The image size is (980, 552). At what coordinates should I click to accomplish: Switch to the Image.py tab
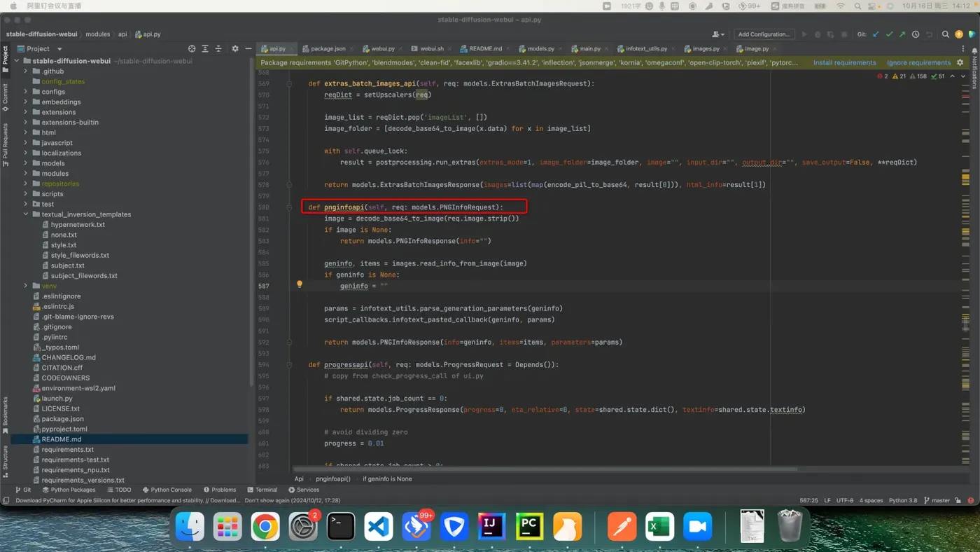pos(757,49)
